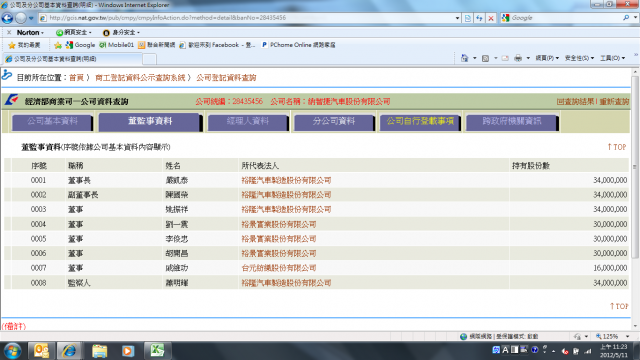Viewport: 640px width, 360px height.
Task: Open Windows Media Player from taskbar
Action: pyautogui.click(x=128, y=351)
